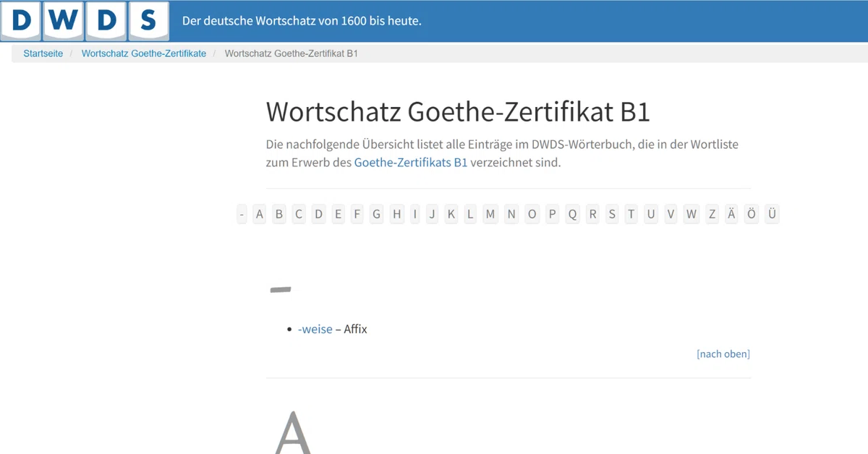
Task: Jump to letter I section
Action: point(415,214)
